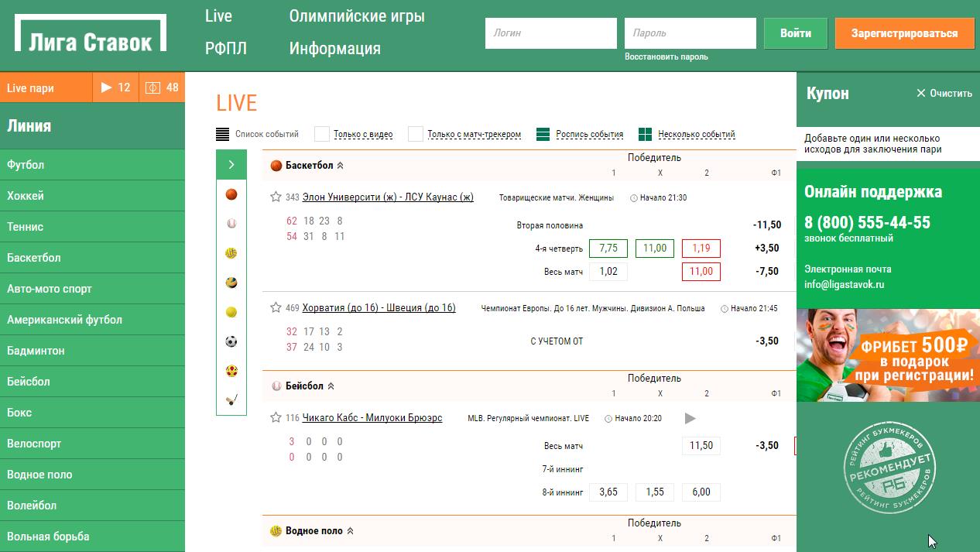Open the Хорватия (до 16) - Швеция (до 16) match
This screenshot has height=552, width=980.
[x=379, y=307]
